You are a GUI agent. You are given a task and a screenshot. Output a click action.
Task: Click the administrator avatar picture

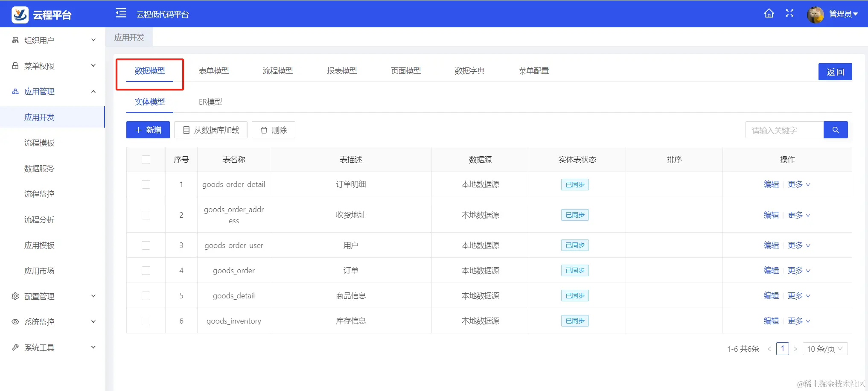(x=816, y=15)
